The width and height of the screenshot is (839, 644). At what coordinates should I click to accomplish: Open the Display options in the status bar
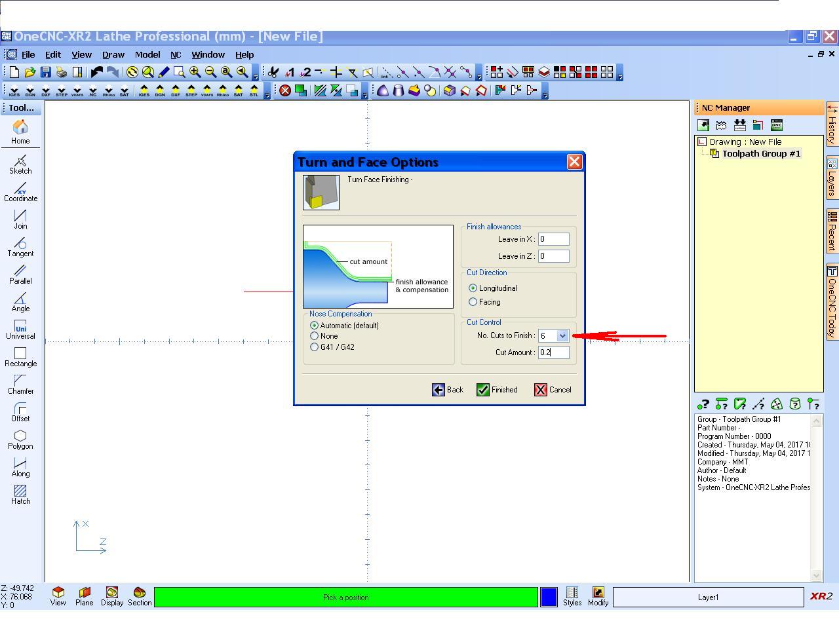112,596
